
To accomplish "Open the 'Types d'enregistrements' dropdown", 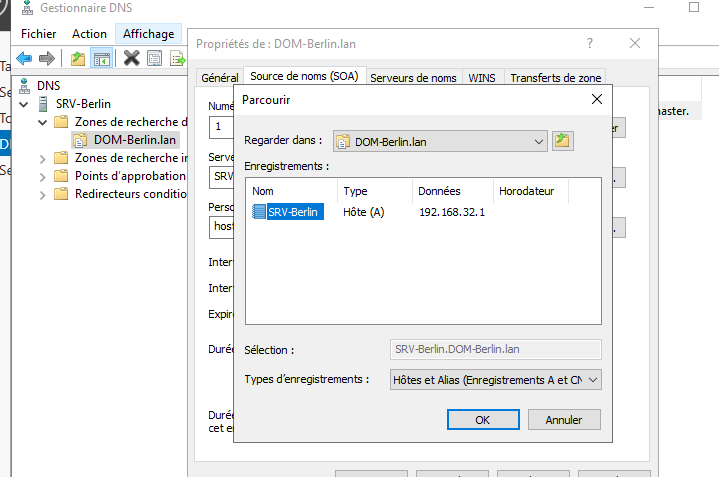I will [593, 380].
